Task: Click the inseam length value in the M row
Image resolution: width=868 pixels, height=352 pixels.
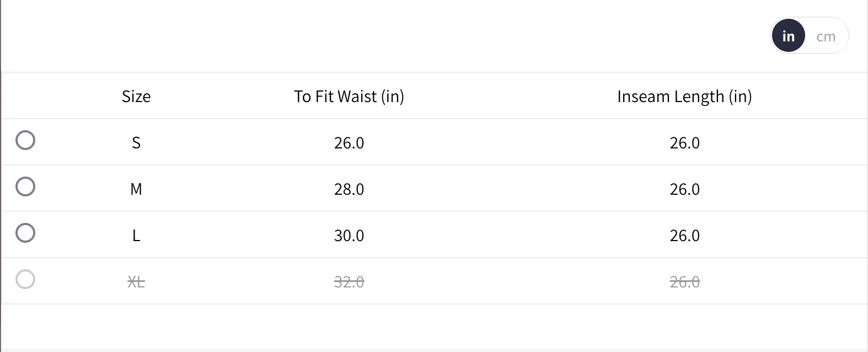Action: click(684, 189)
